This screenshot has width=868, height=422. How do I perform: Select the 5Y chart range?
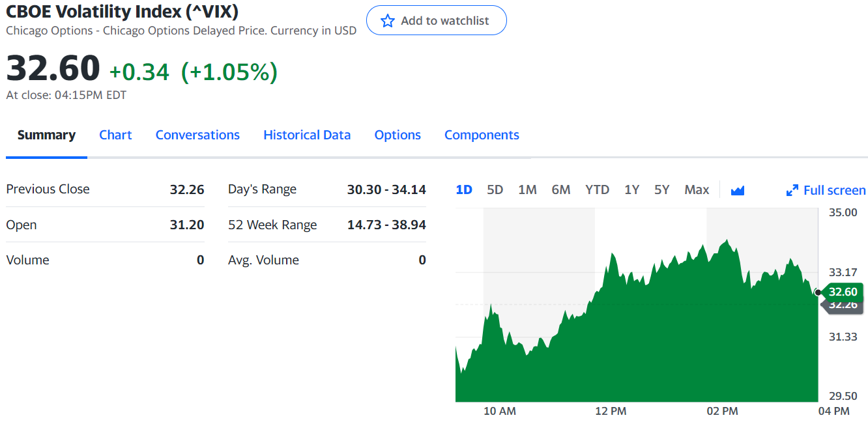point(661,190)
